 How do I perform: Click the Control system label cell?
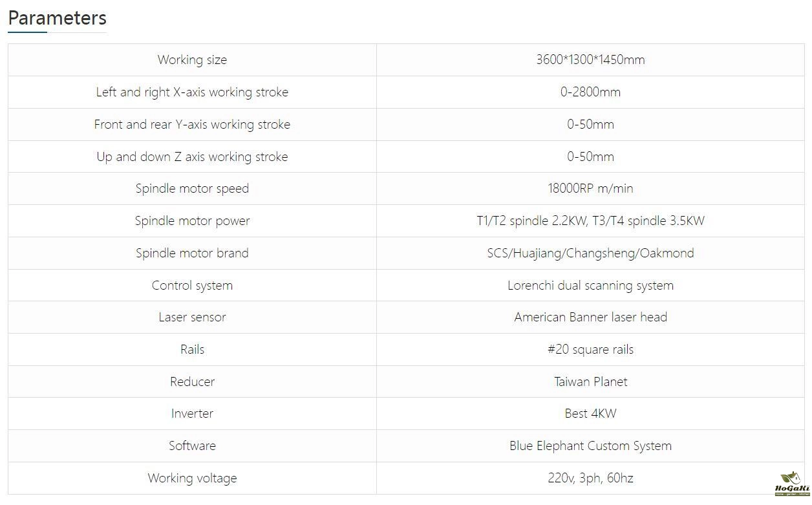click(192, 285)
